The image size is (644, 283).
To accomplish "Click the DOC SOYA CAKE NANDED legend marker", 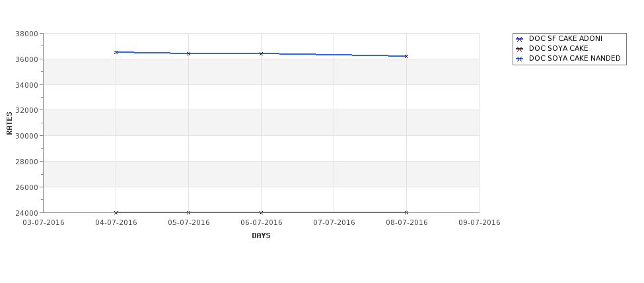I will tap(520, 59).
